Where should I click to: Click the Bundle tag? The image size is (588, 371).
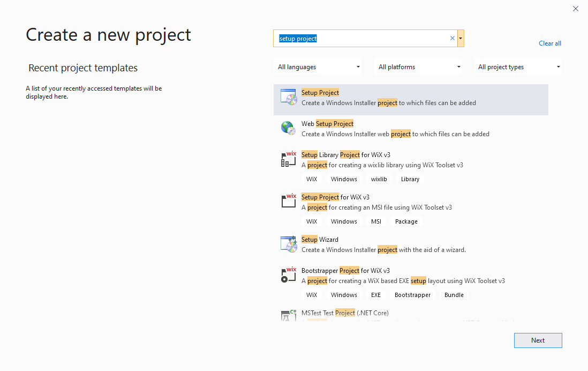point(454,294)
